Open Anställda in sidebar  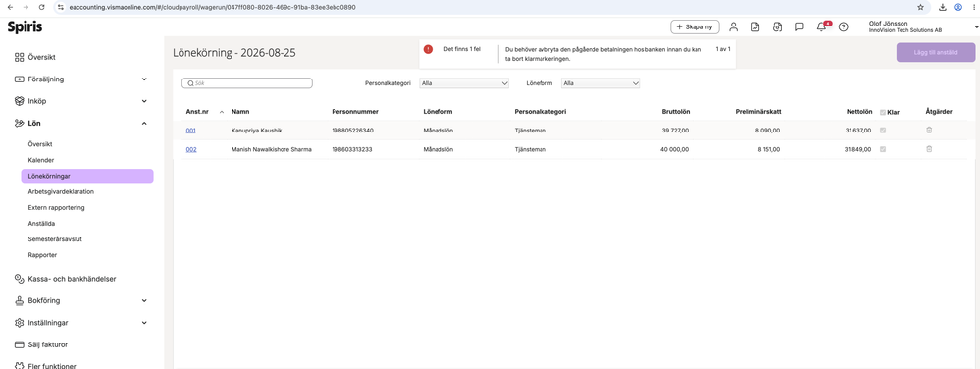coord(41,224)
